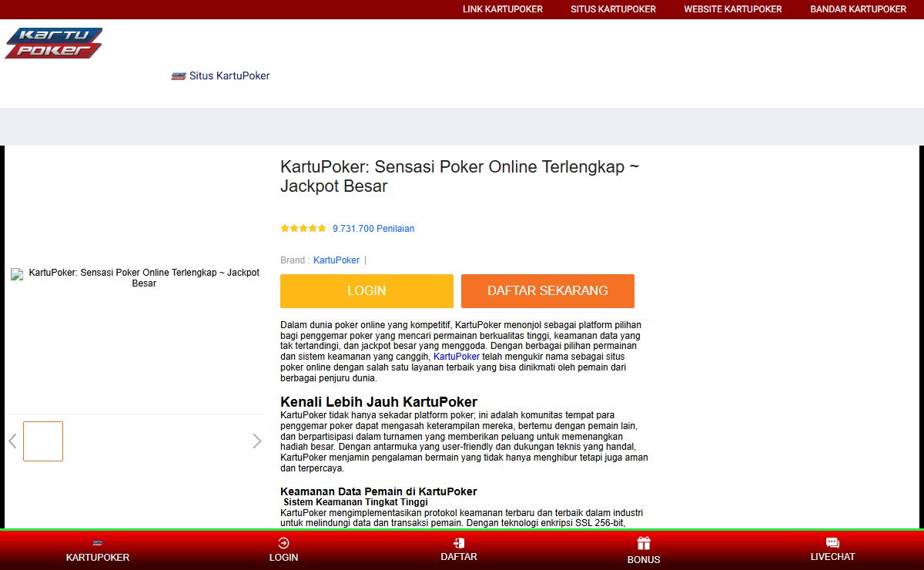Follow the inline KartuPoker link in description
The image size is (924, 570).
(x=457, y=357)
